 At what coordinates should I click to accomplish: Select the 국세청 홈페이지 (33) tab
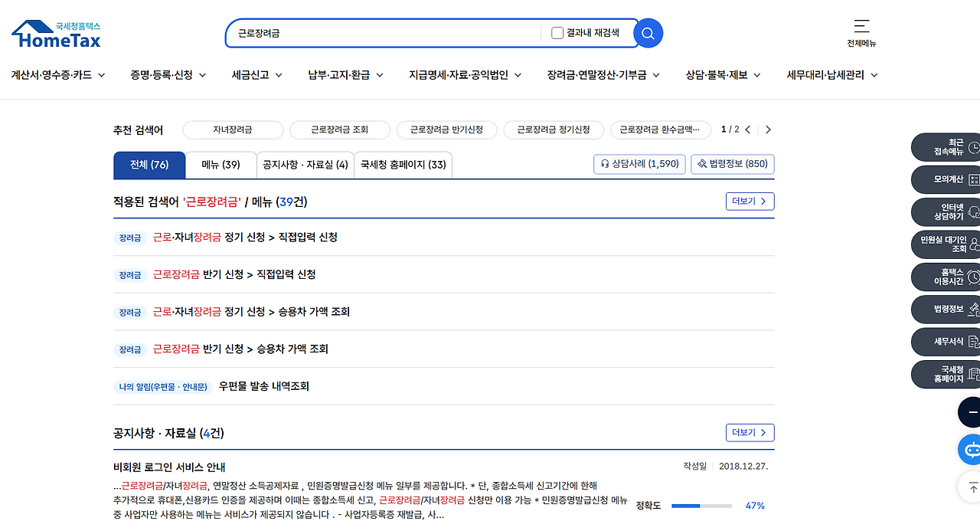tap(403, 165)
